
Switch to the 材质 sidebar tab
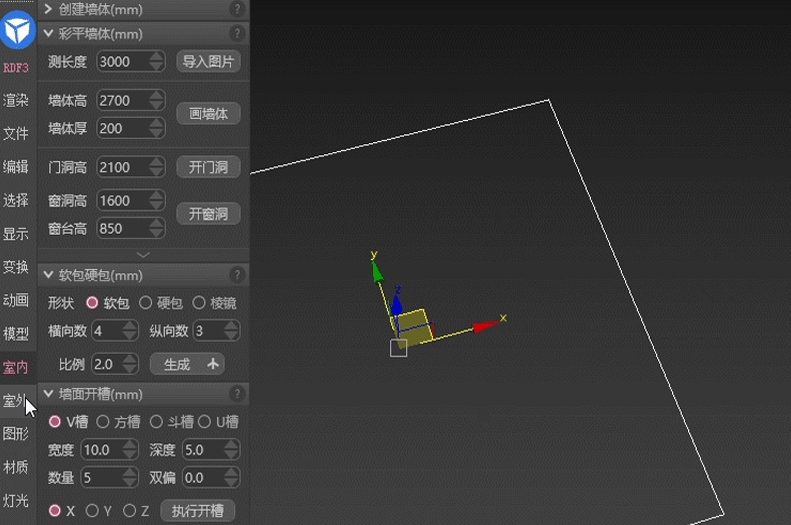[x=16, y=466]
